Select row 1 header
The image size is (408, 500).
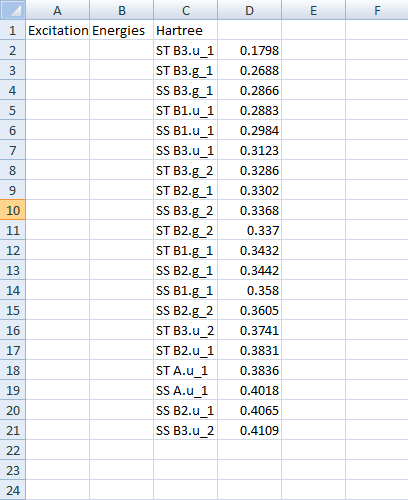[13, 30]
